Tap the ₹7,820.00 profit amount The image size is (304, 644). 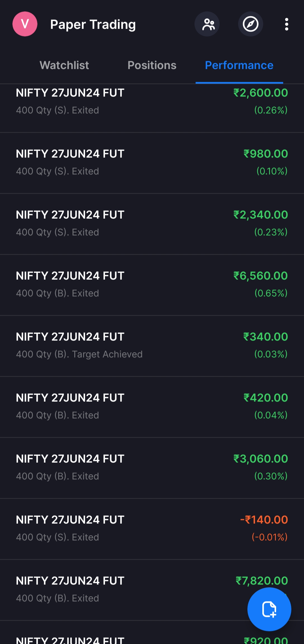click(x=261, y=581)
